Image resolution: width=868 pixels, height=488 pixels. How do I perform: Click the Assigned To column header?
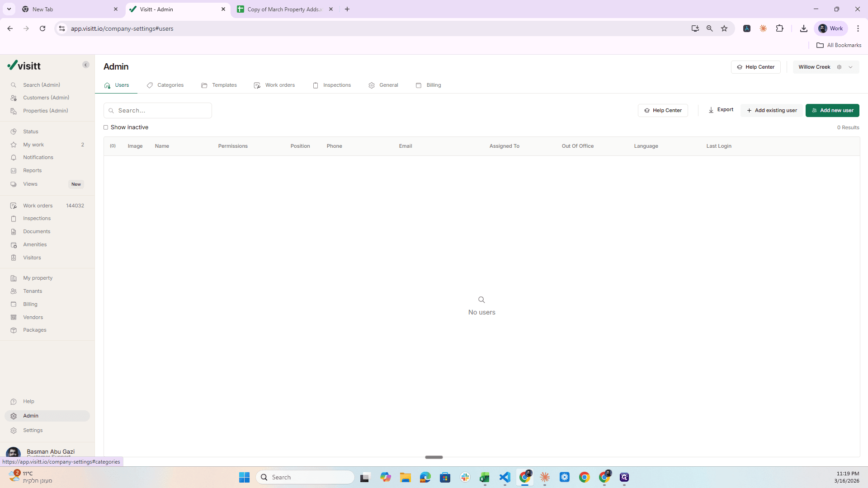point(504,146)
